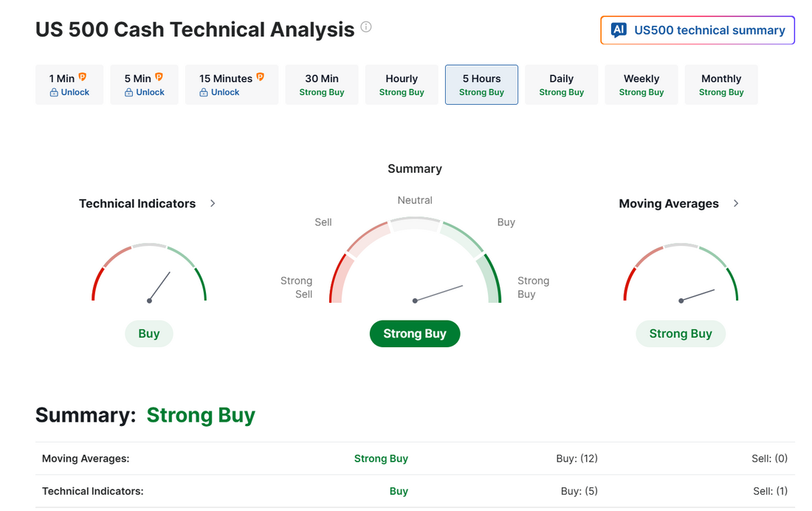Select the Daily timeframe tab
Image resolution: width=812 pixels, height=511 pixels.
click(561, 85)
